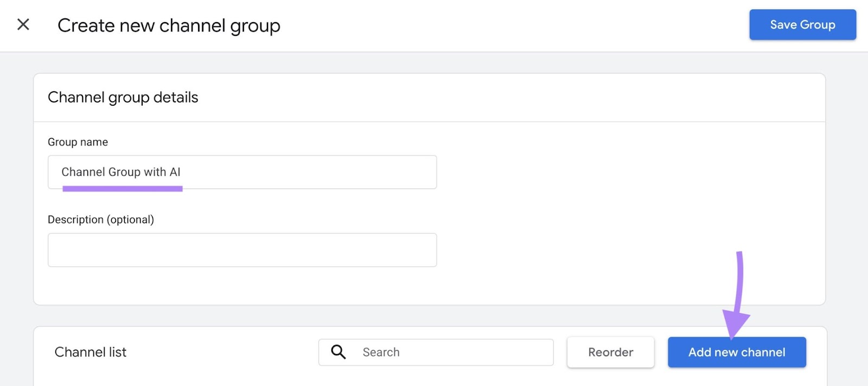
Task: Reorder the channels in the Channel list
Action: [x=610, y=352]
